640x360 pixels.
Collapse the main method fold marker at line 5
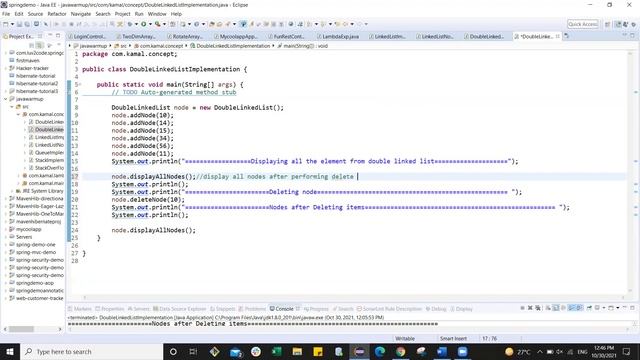coord(80,84)
